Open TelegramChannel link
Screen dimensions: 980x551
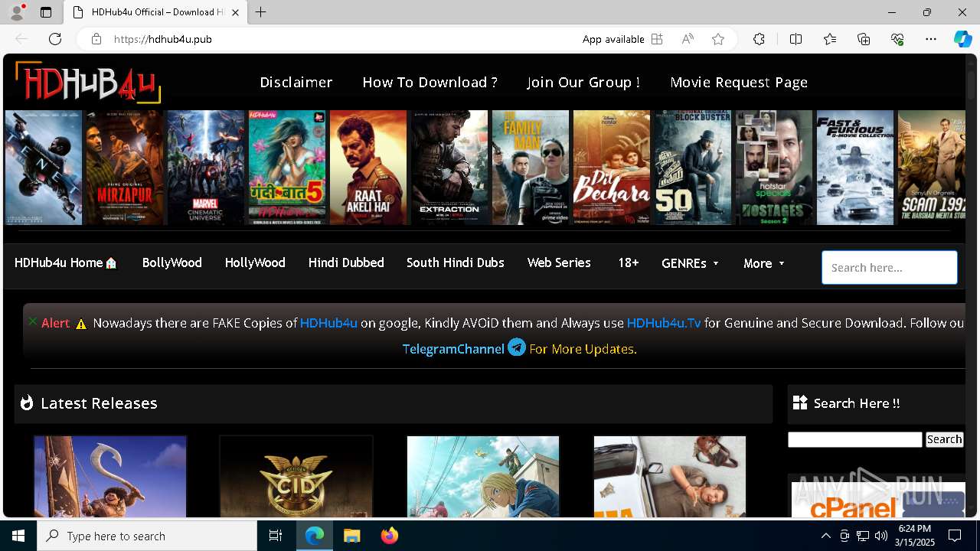pyautogui.click(x=453, y=349)
